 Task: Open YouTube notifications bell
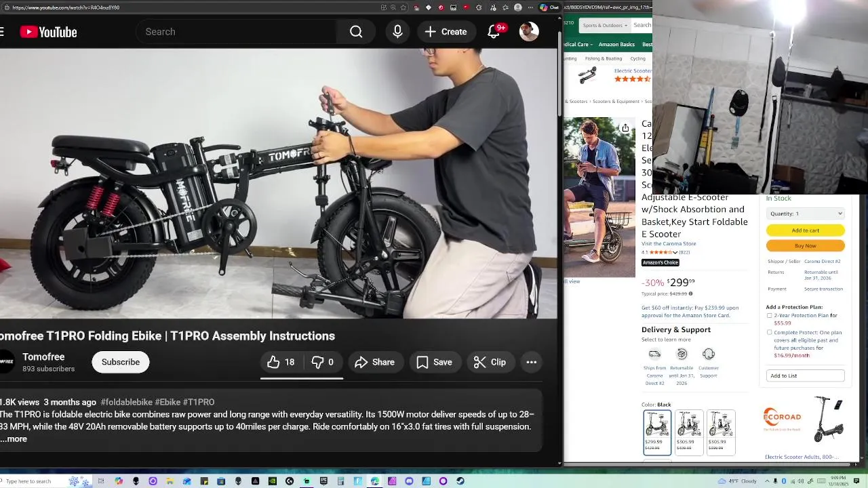pos(494,32)
